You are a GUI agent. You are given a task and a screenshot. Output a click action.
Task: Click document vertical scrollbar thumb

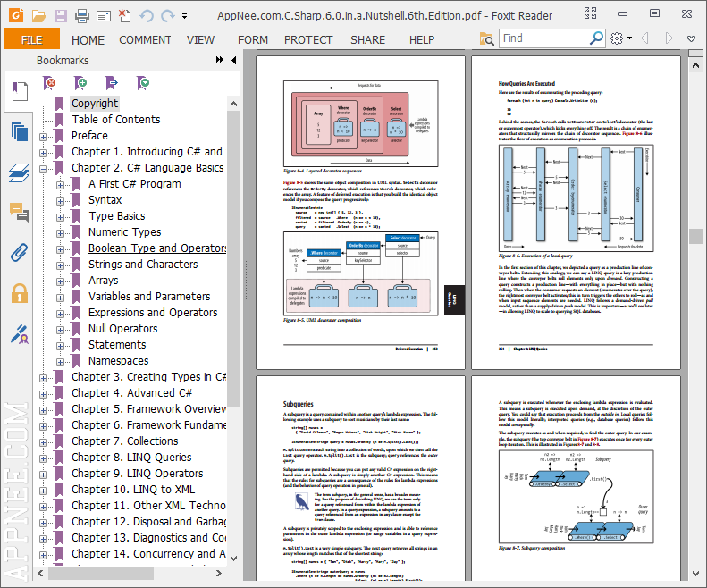pyautogui.click(x=695, y=236)
